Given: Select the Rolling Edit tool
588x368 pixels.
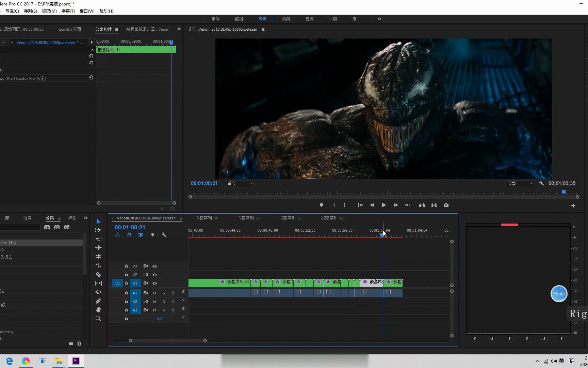Looking at the screenshot, I should click(x=98, y=257).
